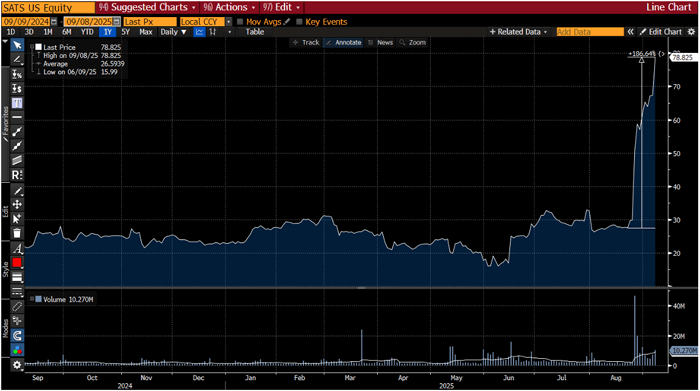Choose the horizontal line tool
This screenshot has height=391, width=700.
click(17, 117)
